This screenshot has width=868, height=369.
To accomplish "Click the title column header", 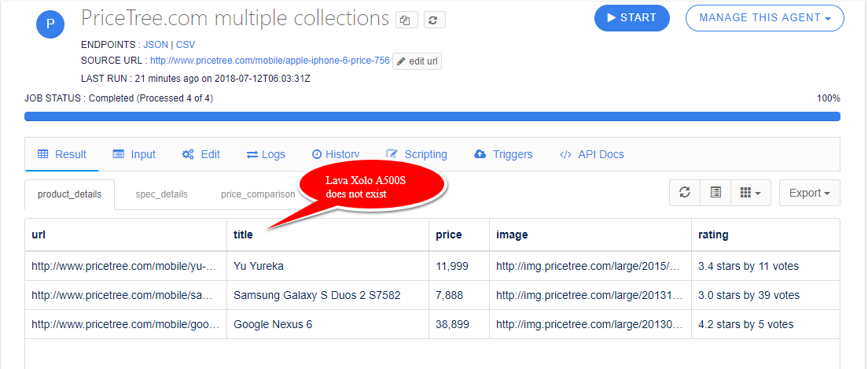I will pos(328,235).
